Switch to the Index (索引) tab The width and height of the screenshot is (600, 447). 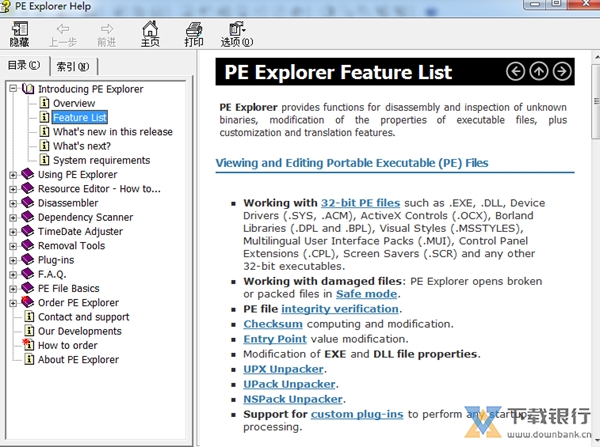(x=73, y=67)
